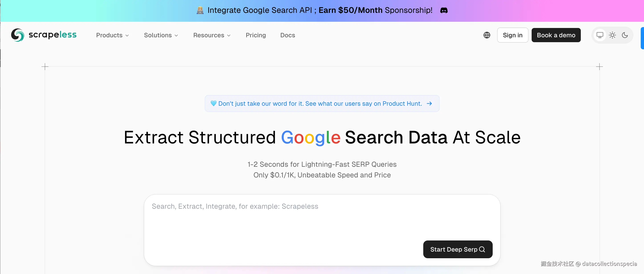The image size is (644, 274).
Task: Click the Book a demo button
Action: (x=556, y=35)
